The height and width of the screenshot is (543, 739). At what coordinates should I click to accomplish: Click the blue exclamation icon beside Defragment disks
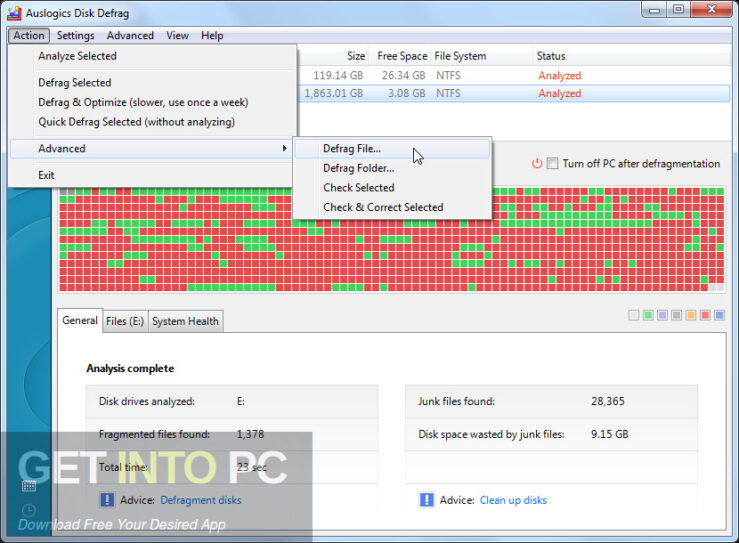(107, 500)
